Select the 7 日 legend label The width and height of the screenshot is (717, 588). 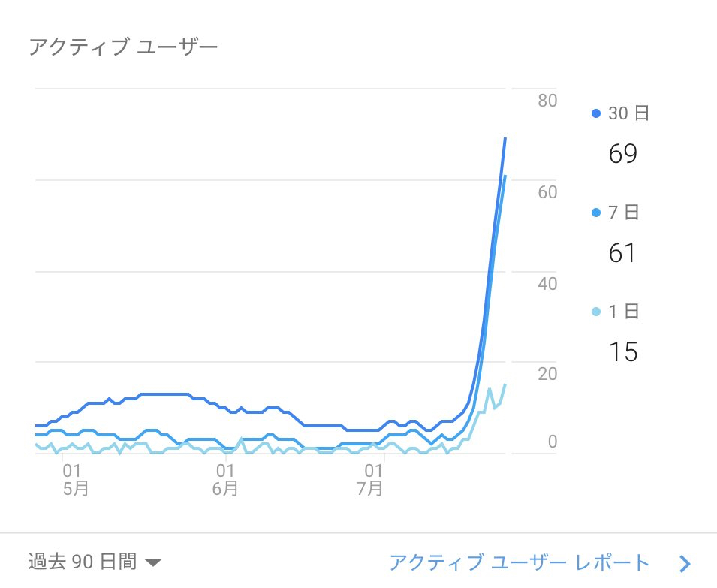[x=623, y=213]
